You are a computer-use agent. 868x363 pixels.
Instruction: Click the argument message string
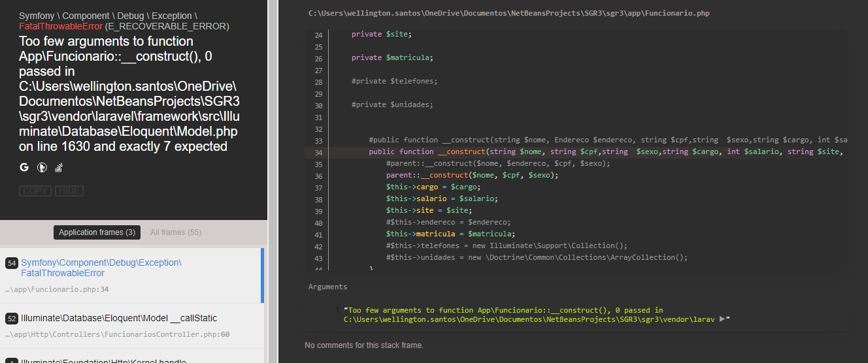531,315
